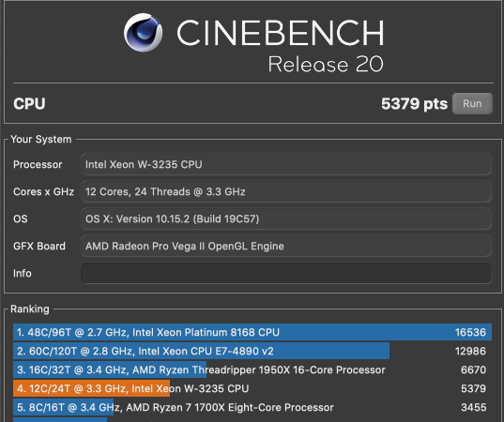Click the Run button for CPU test

click(x=472, y=104)
